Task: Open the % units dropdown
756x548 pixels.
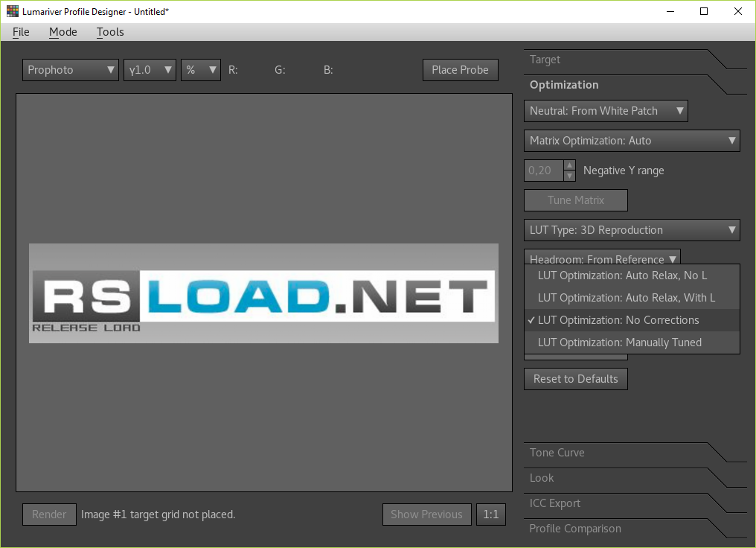Action: click(201, 70)
